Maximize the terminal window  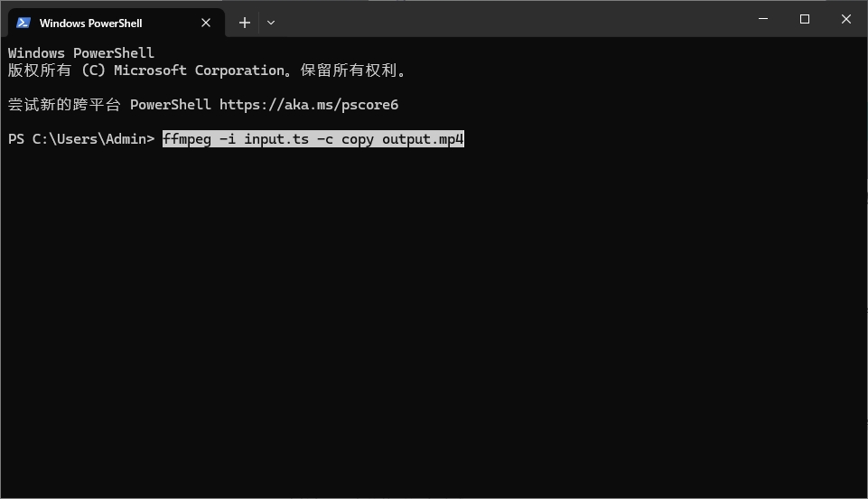805,19
